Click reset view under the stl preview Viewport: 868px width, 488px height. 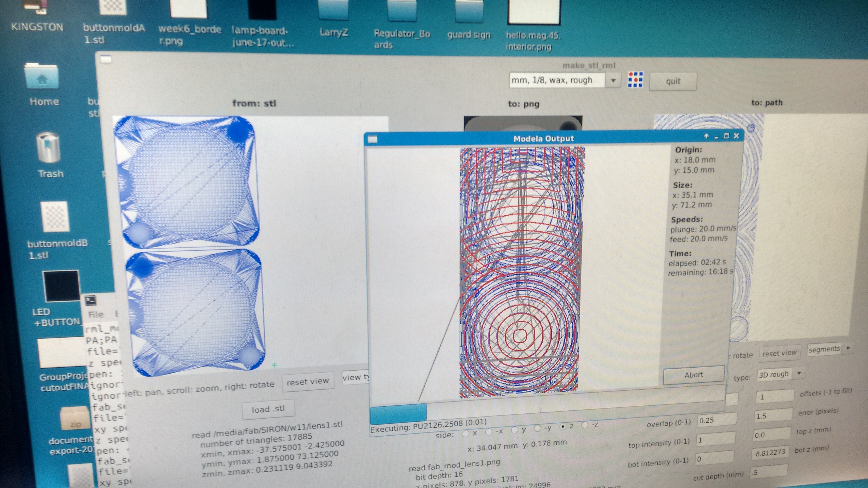pyautogui.click(x=308, y=382)
